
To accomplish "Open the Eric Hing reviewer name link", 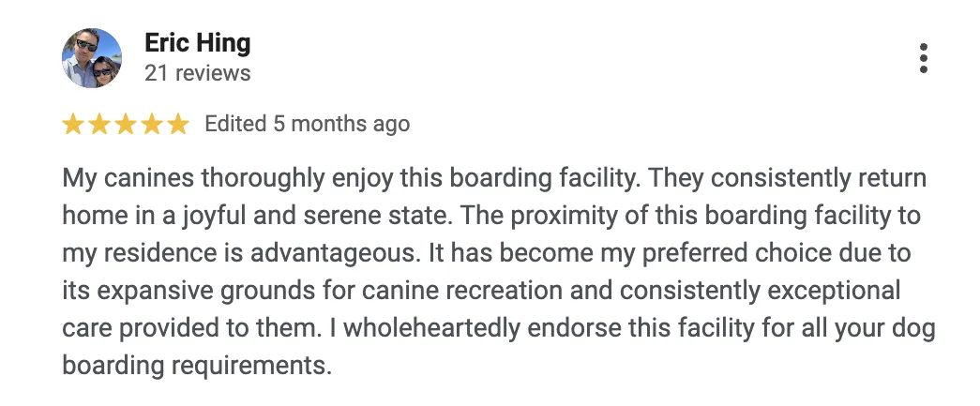I will [x=198, y=43].
